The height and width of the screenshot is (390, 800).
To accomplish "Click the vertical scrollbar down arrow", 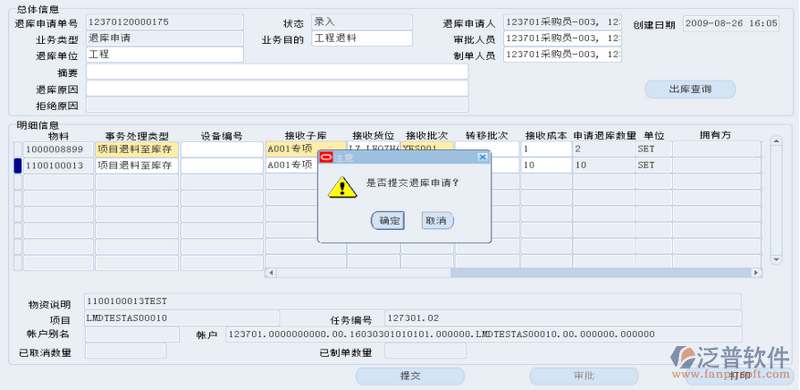I will pos(776,259).
